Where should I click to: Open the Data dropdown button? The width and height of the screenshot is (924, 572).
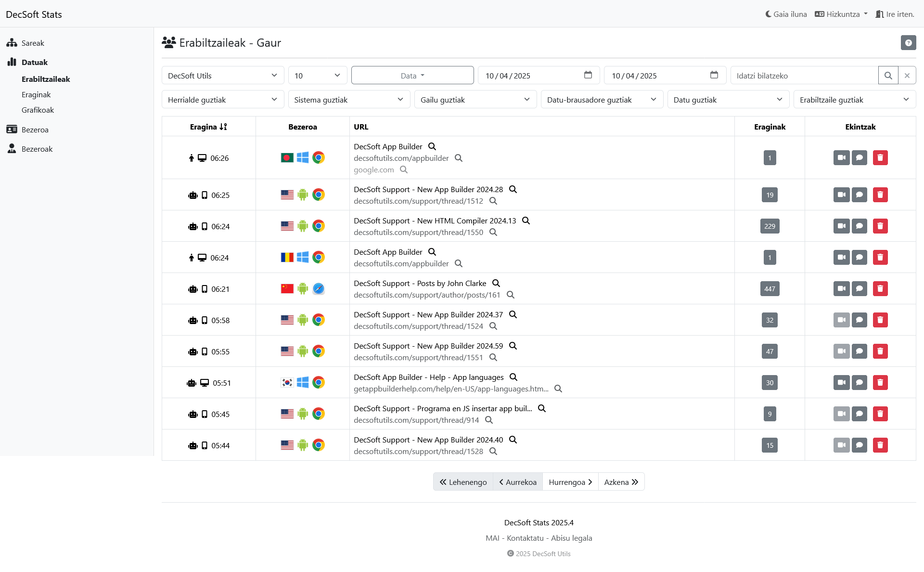pyautogui.click(x=412, y=76)
